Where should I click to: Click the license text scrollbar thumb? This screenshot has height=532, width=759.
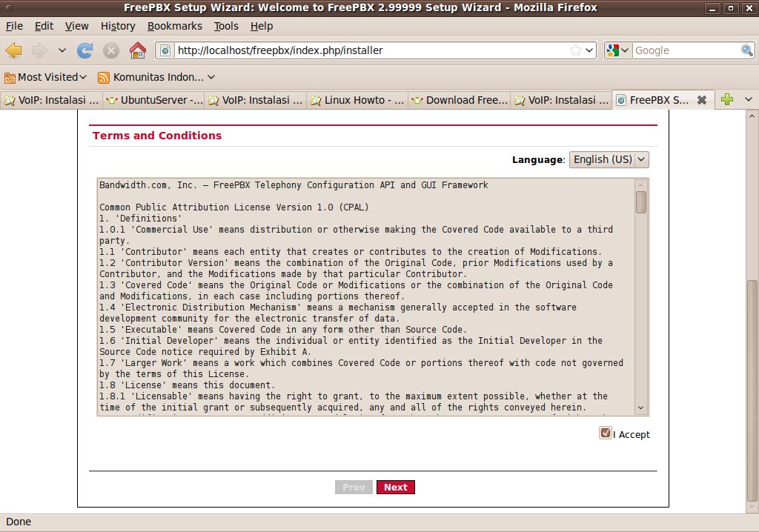tap(640, 202)
